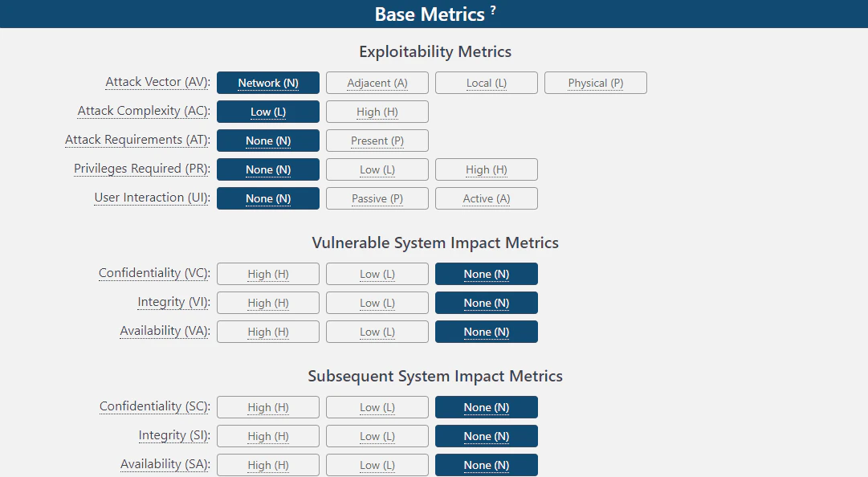
Task: Click the Attack Vector (AV) label
Action: (x=157, y=82)
